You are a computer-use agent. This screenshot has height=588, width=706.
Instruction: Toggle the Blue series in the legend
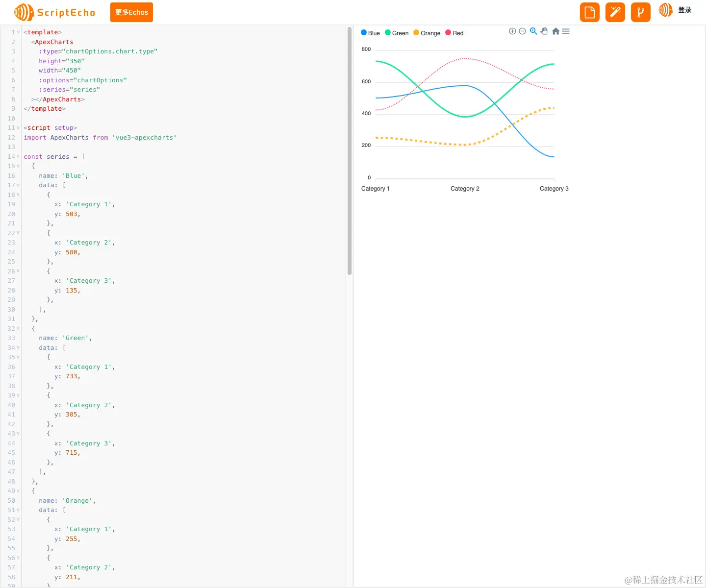370,33
